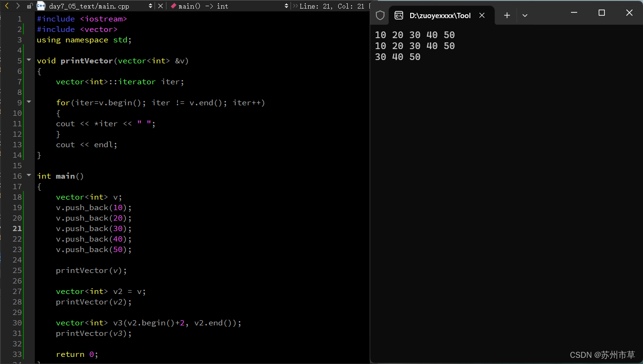Click the terminal output line beginning with 30

point(398,57)
